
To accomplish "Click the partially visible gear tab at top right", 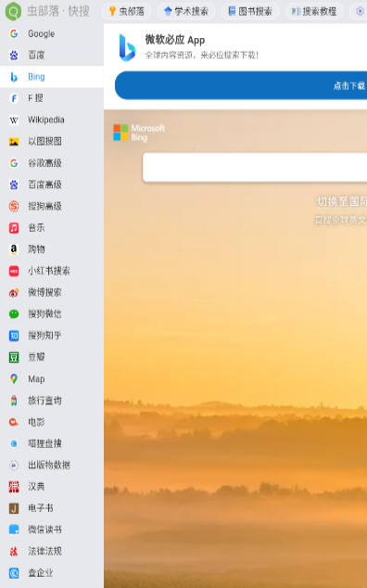I will 359,11.
